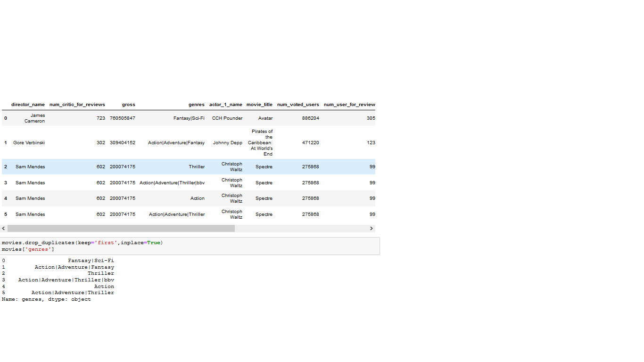Viewport: 644px width, 362px height.
Task: Select the Gore Verbinski cell
Action: [x=29, y=143]
